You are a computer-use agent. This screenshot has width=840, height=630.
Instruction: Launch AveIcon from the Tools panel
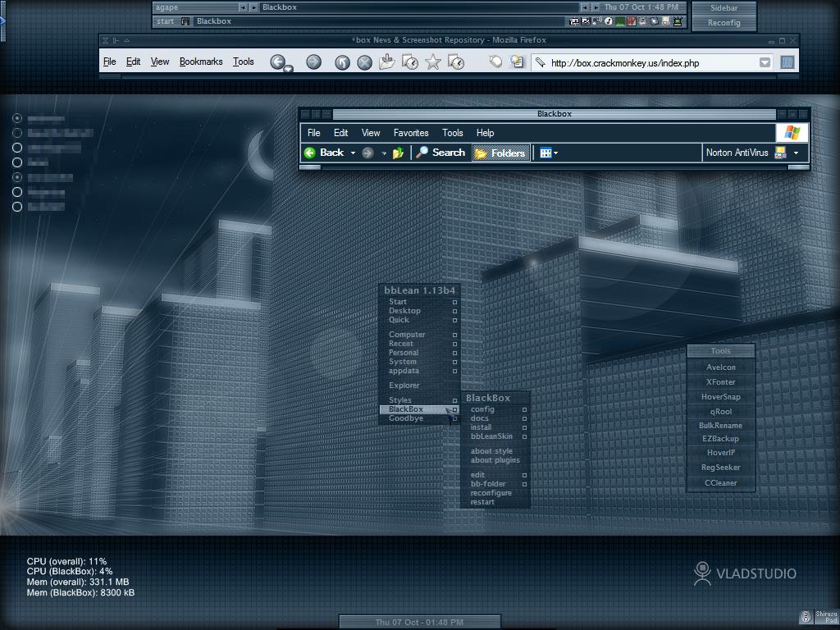pyautogui.click(x=721, y=367)
